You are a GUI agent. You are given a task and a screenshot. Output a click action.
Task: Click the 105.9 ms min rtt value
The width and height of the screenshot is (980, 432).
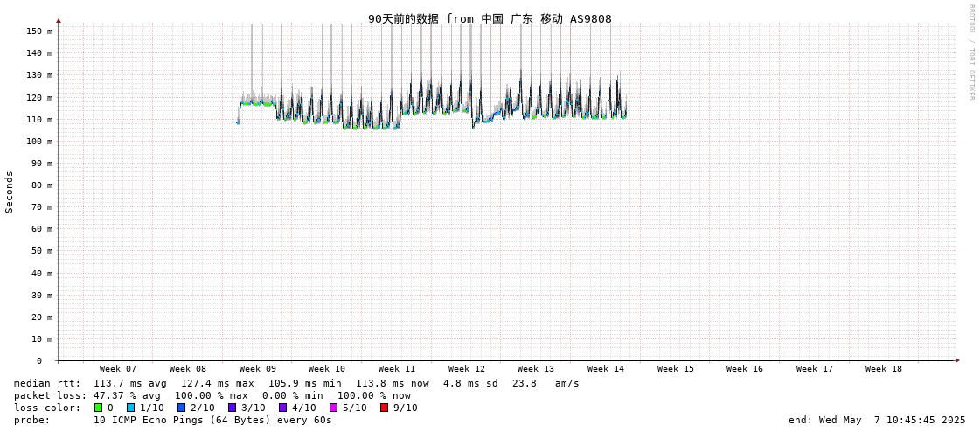[306, 383]
